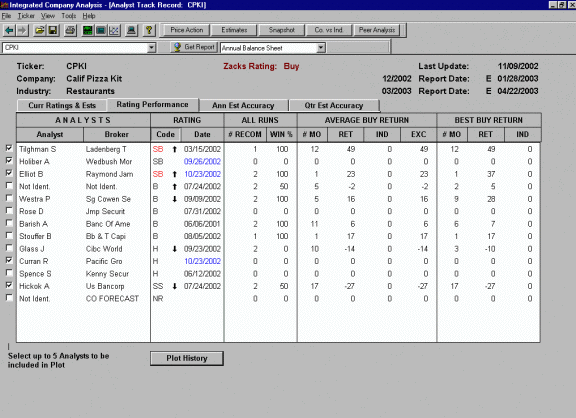Click the Plot History button
Screen dimensions: 576x418
[x=187, y=358]
